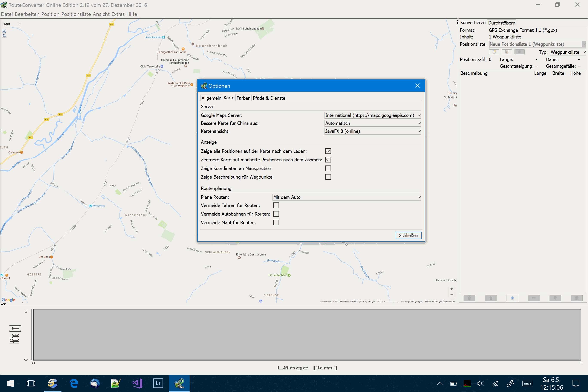Open the Bearbeiten menu

(27, 14)
